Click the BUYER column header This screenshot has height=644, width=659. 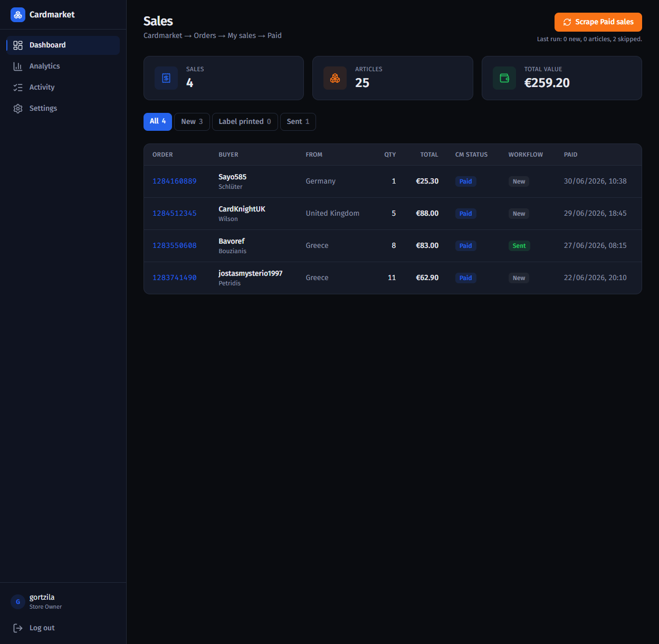point(228,155)
